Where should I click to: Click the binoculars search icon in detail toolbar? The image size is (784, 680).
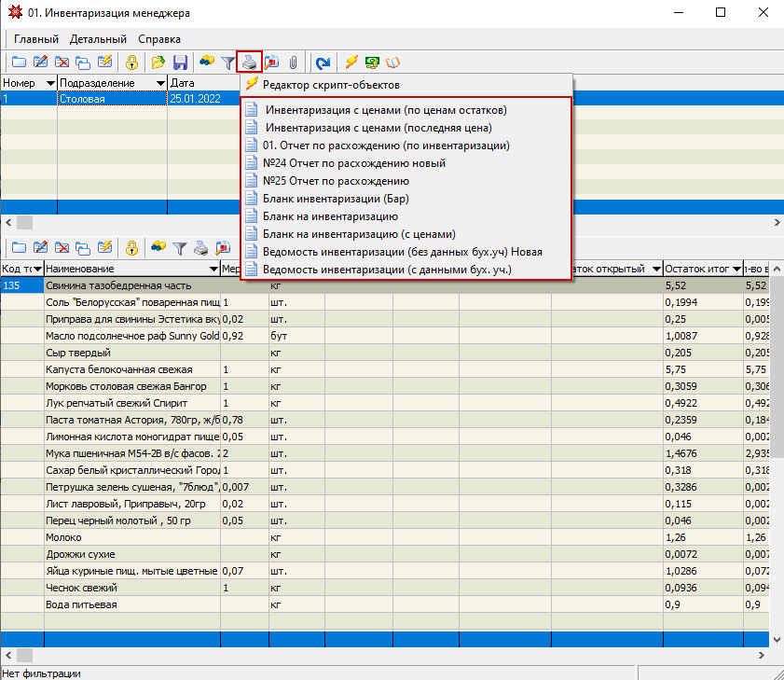click(x=158, y=248)
